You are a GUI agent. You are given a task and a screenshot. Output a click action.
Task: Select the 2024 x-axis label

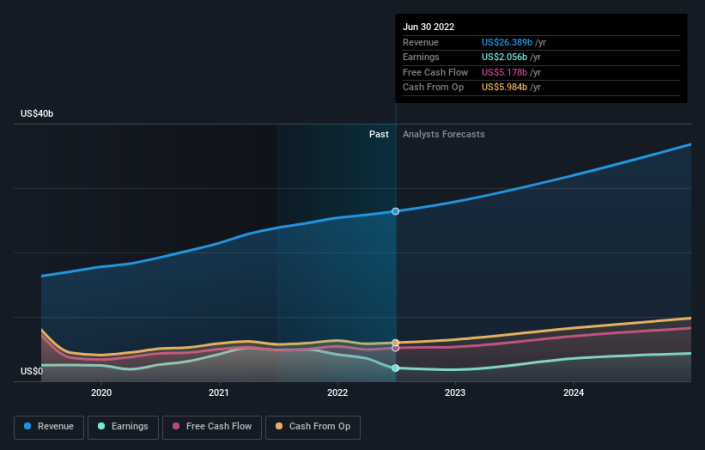click(573, 393)
